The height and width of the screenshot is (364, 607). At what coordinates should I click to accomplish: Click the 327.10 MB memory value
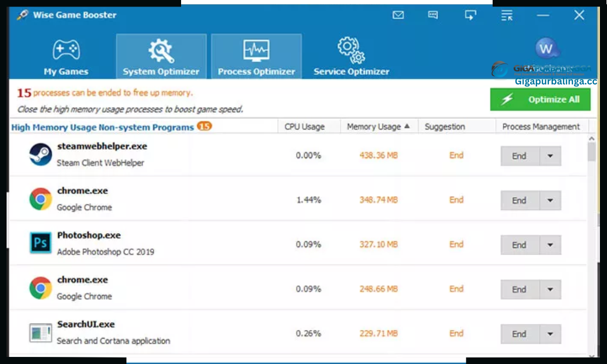pyautogui.click(x=378, y=245)
